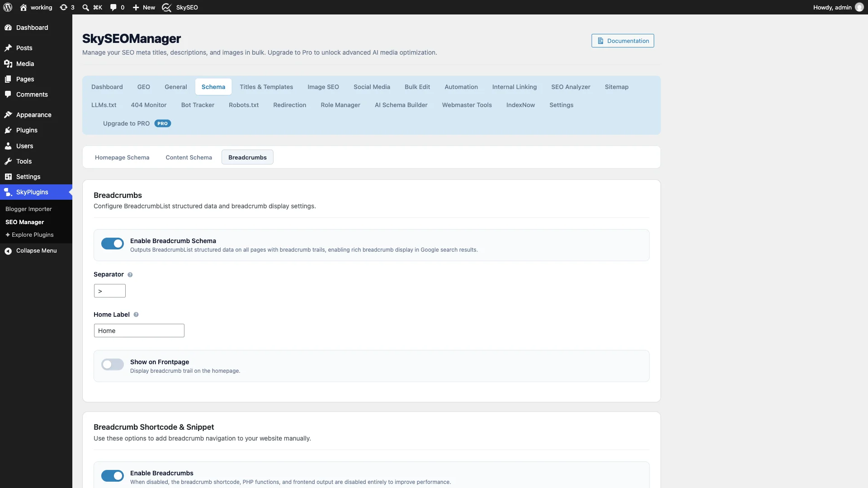Open SEO Manager submenu item
Viewport: 868px width, 488px height.
25,222
